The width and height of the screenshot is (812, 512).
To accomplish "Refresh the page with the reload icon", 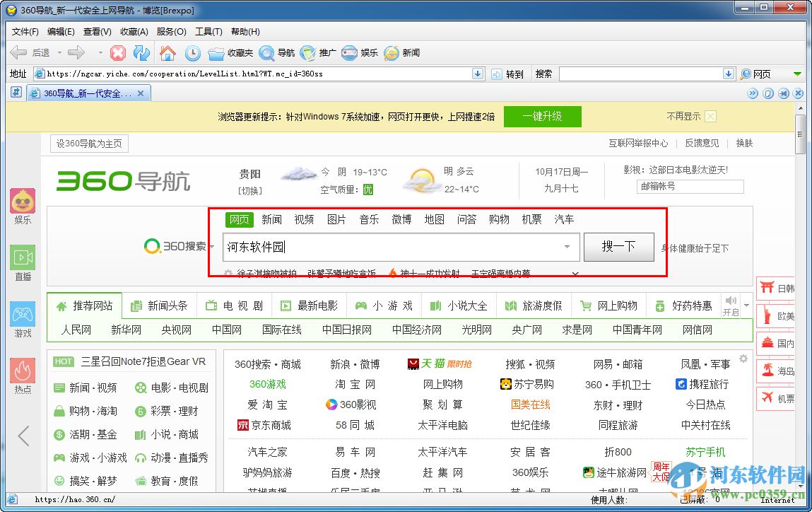I will [141, 52].
